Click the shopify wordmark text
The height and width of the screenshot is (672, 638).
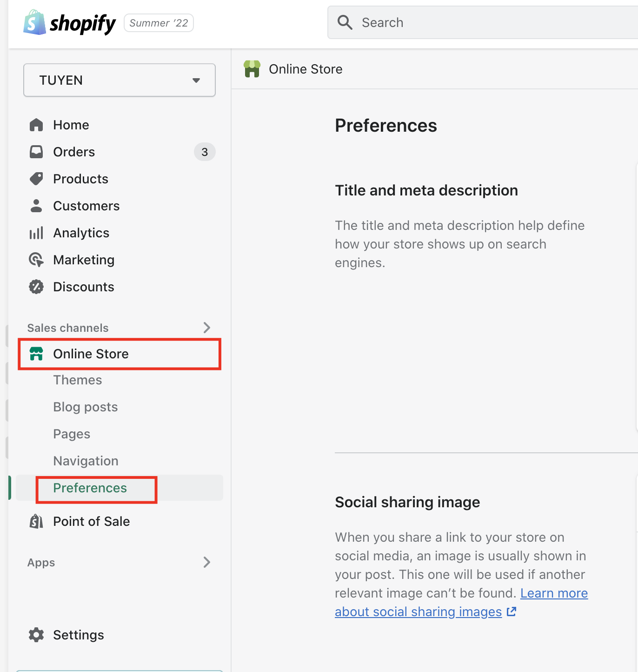[x=83, y=23]
